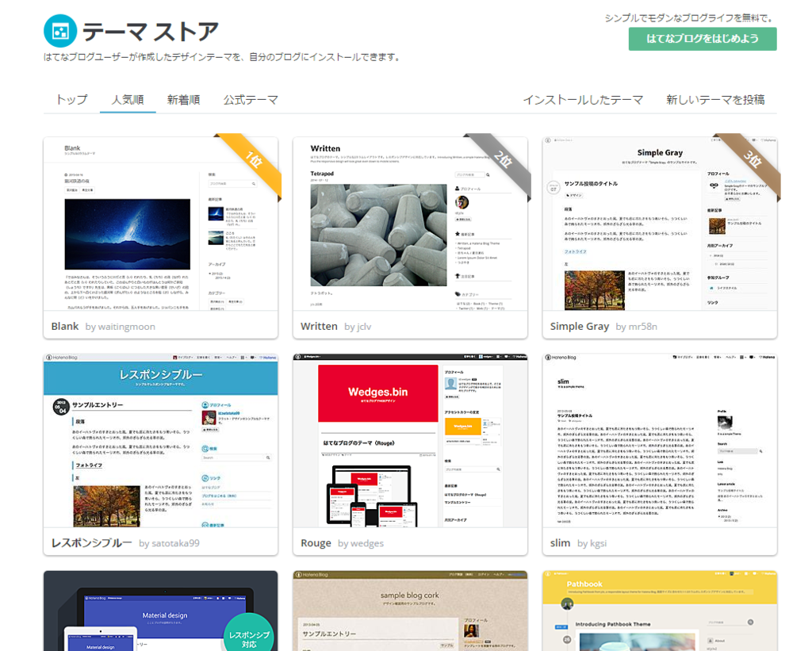This screenshot has width=812, height=651.
Task: Open the sample blog cork theme thumbnail
Action: tap(410, 611)
